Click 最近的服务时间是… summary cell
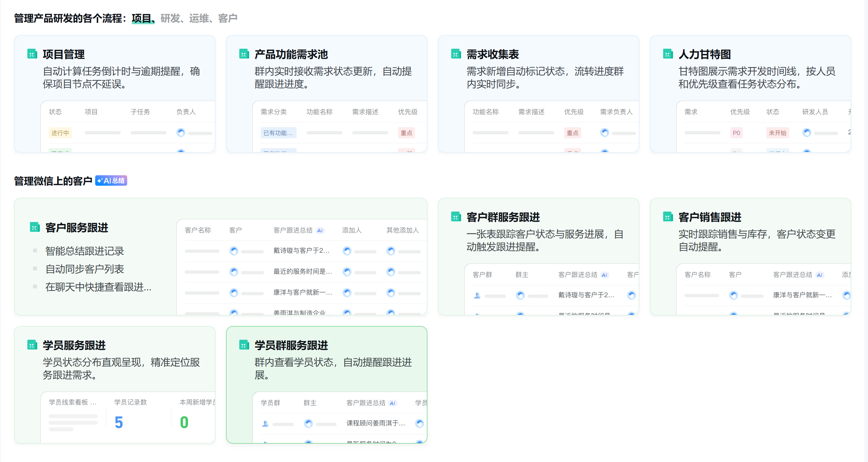The width and height of the screenshot is (868, 462). click(303, 272)
